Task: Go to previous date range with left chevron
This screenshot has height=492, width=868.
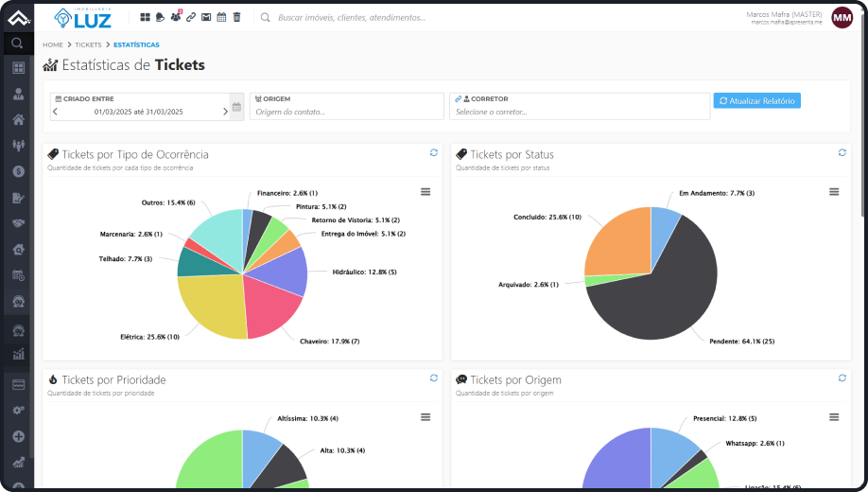Action: (55, 112)
